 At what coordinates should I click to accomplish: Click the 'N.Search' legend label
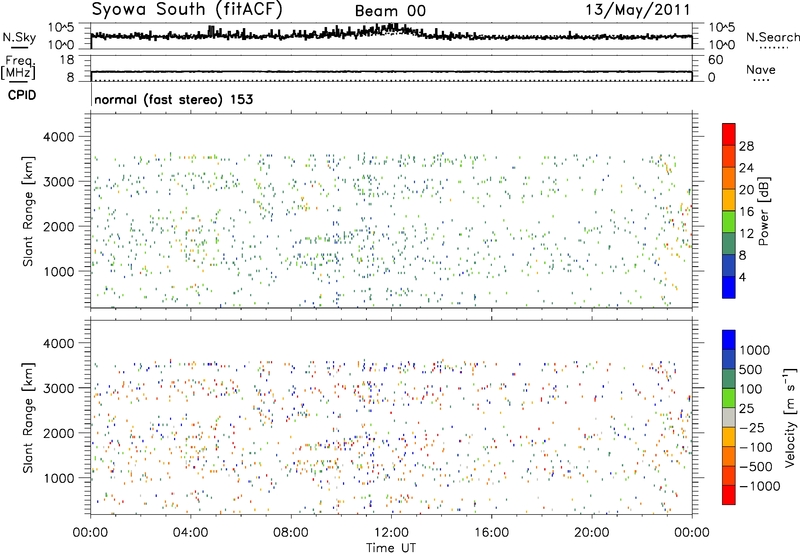[772, 37]
